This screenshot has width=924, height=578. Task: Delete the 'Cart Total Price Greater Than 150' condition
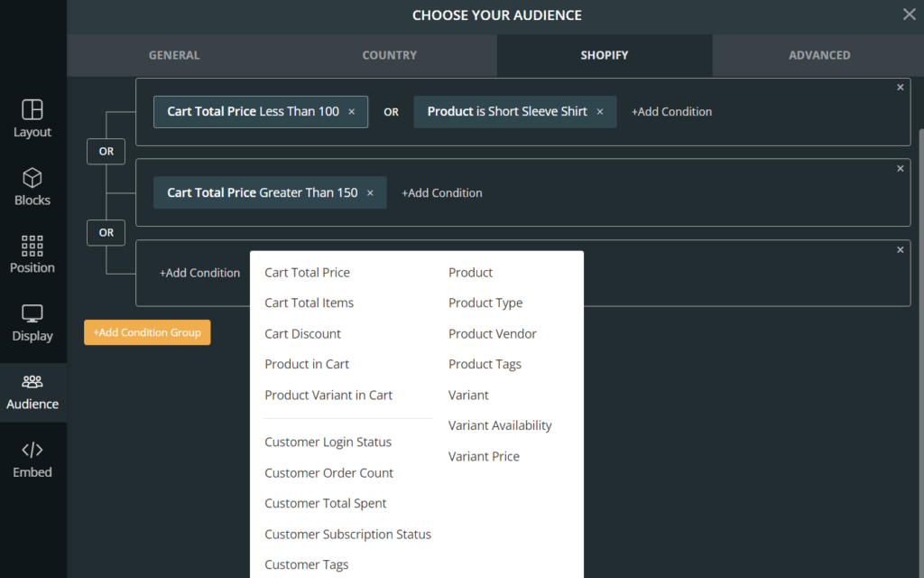click(370, 192)
